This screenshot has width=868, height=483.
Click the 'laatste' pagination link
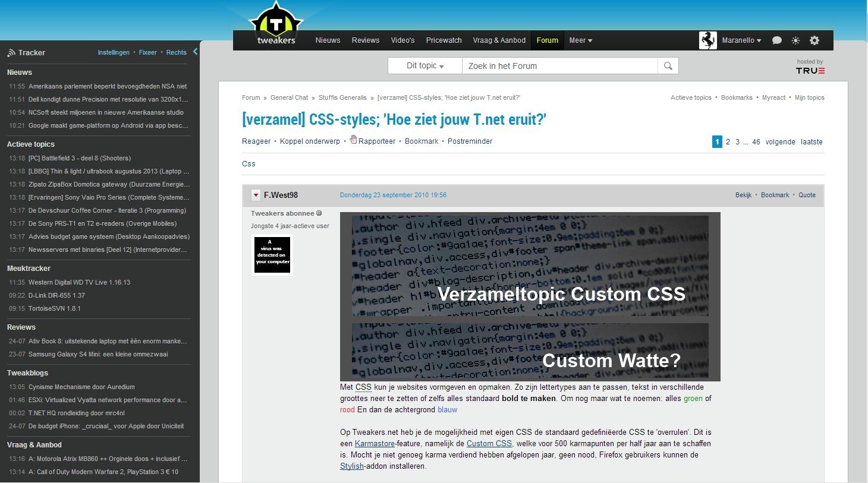coord(812,142)
